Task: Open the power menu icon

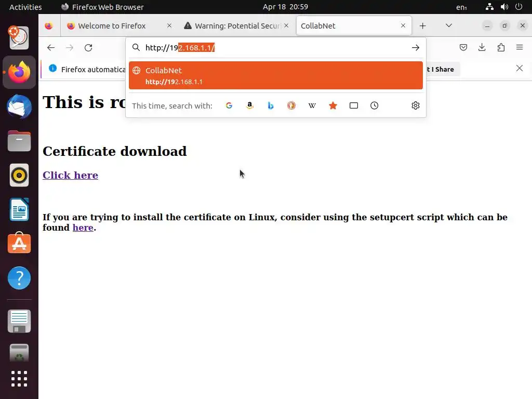Action: click(518, 7)
